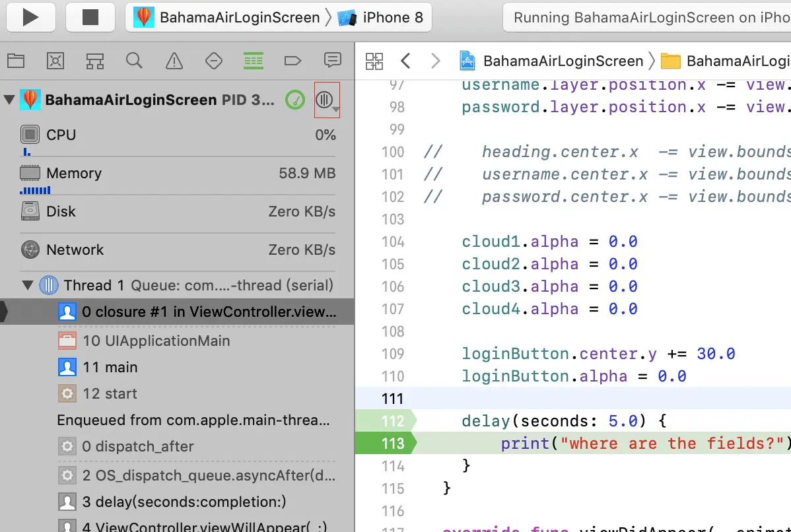Viewport: 791px width, 532px height.
Task: Choose the iPhone 8 run destination
Action: [x=380, y=18]
